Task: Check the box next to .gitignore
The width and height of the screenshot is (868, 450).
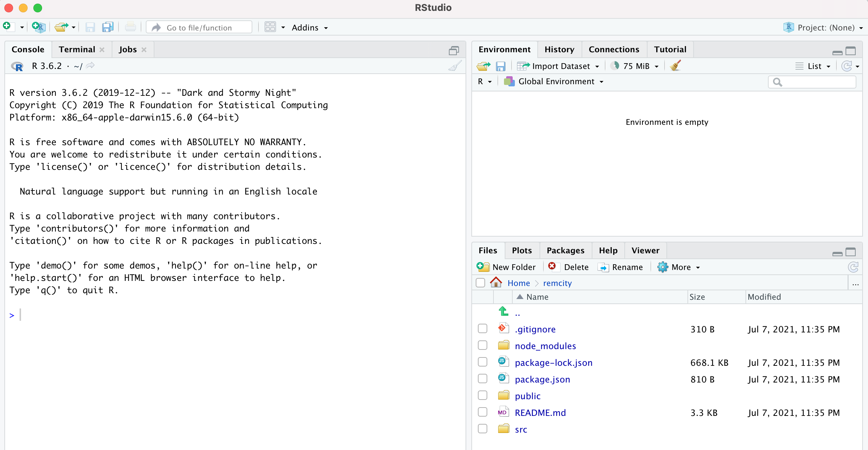Action: point(483,329)
